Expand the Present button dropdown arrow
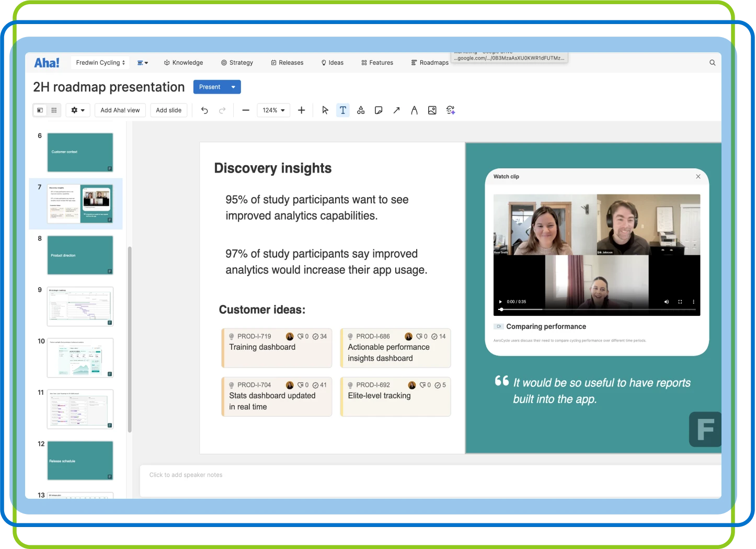Viewport: 756px width, 549px height. 233,87
